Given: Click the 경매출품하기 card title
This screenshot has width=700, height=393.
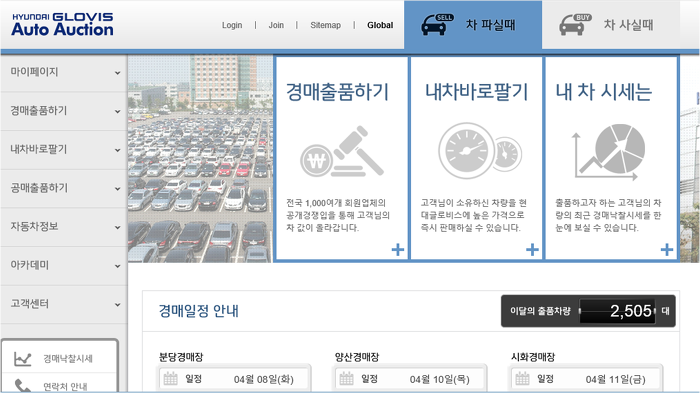Looking at the screenshot, I should [x=338, y=92].
